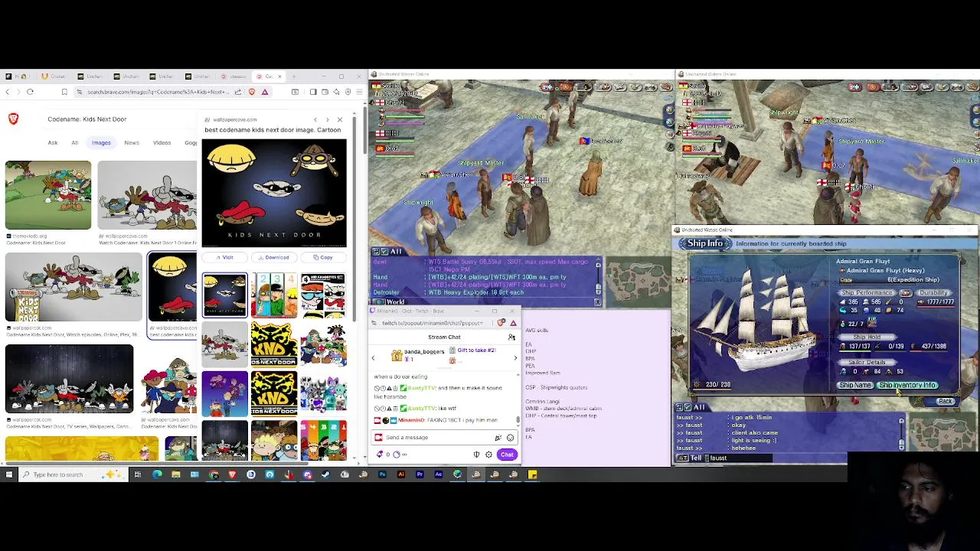Switch to the Ask search tab
Screen dimensions: 980x551
click(53, 143)
